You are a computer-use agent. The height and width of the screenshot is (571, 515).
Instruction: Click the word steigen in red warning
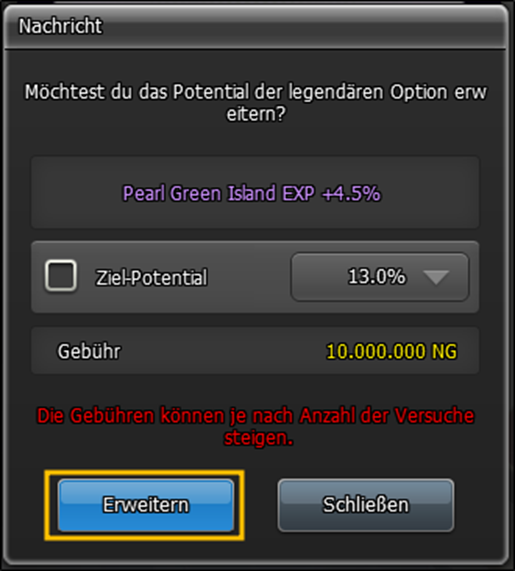click(258, 438)
